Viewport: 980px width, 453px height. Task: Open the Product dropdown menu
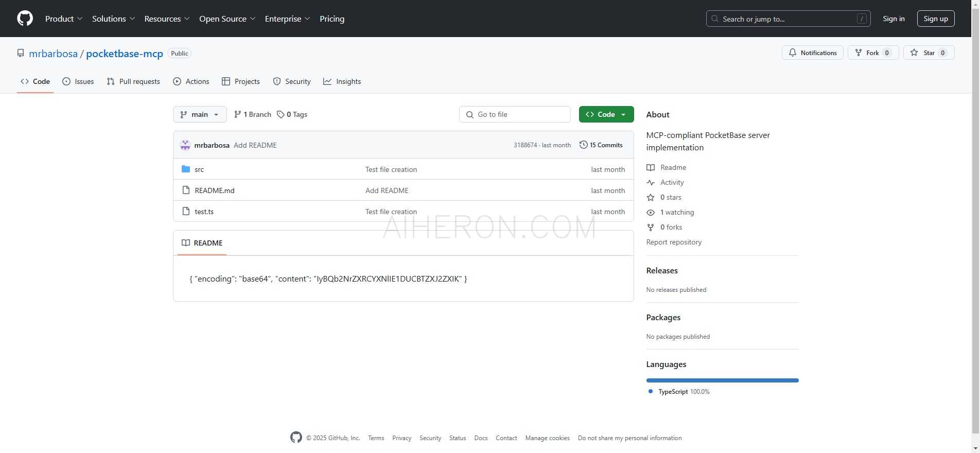(63, 19)
